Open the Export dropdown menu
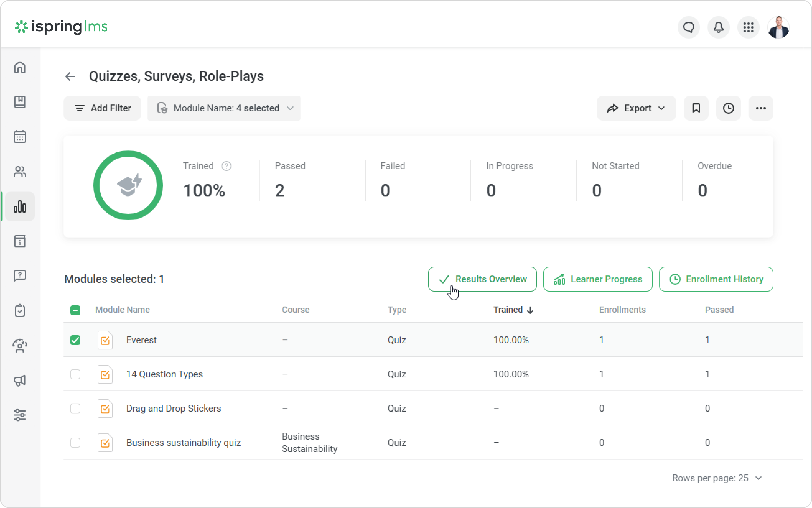This screenshot has width=812, height=508. (636, 108)
